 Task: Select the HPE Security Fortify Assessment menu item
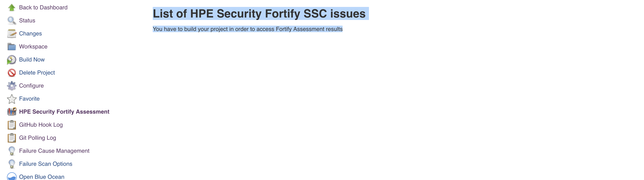[x=64, y=112]
